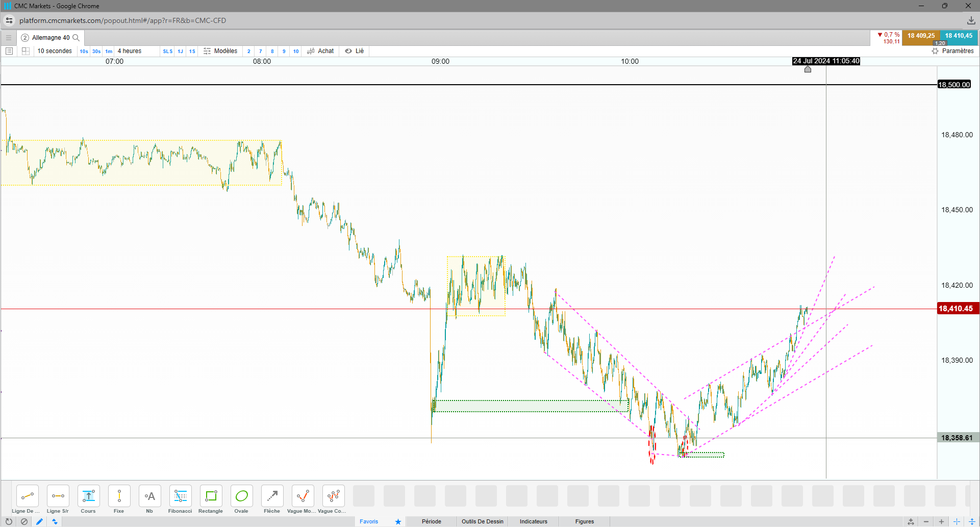Open the Outils De Dessin tab

(x=482, y=521)
